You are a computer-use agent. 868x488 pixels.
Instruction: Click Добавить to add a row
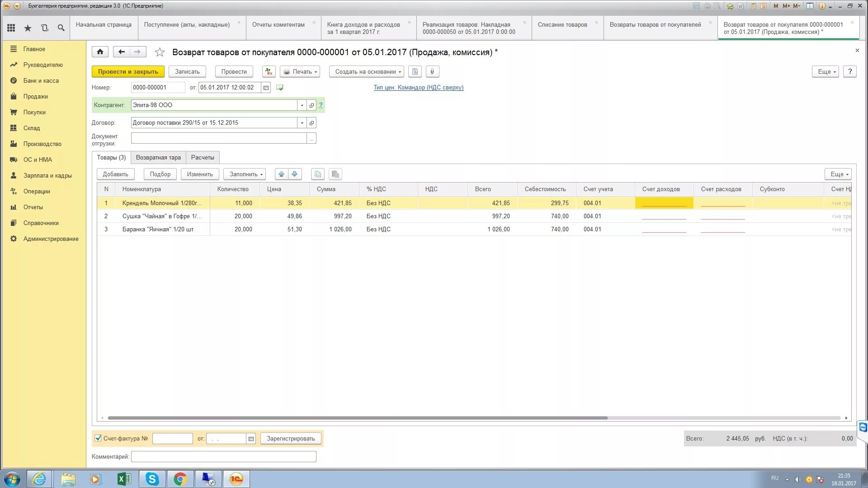(115, 174)
